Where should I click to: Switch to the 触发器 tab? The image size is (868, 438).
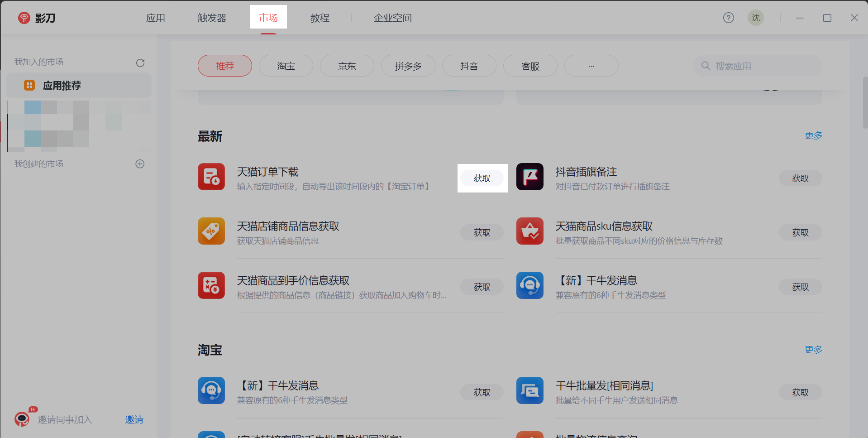tap(212, 18)
